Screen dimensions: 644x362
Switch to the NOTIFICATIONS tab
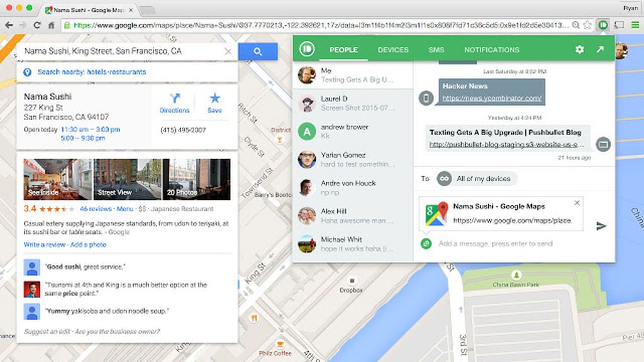[492, 50]
